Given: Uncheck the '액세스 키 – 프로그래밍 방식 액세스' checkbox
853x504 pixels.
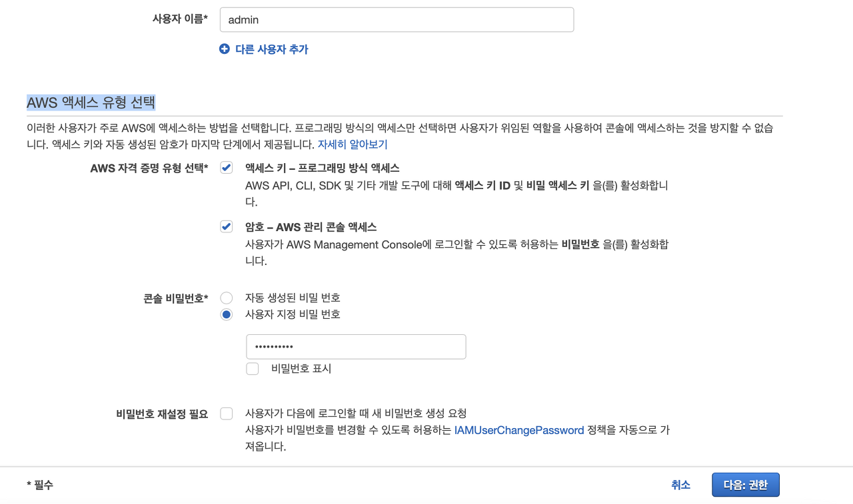Looking at the screenshot, I should coord(227,168).
